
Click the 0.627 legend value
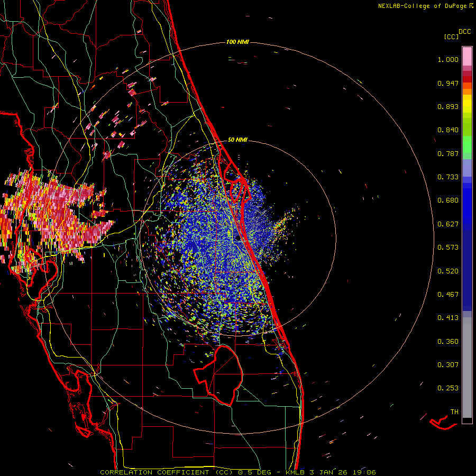pos(448,224)
